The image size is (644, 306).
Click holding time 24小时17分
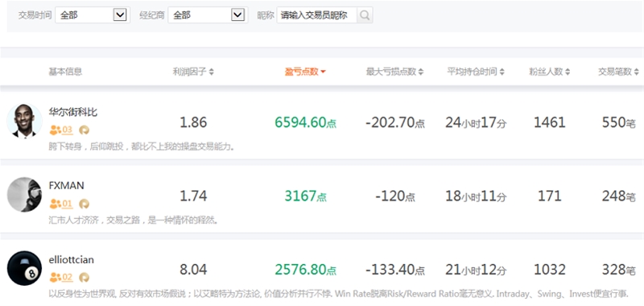pyautogui.click(x=476, y=122)
